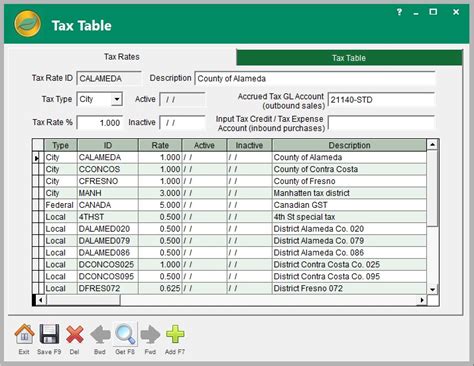Click the Input Tax Credit account field
Screen dimensions: 474x366
tap(381, 123)
